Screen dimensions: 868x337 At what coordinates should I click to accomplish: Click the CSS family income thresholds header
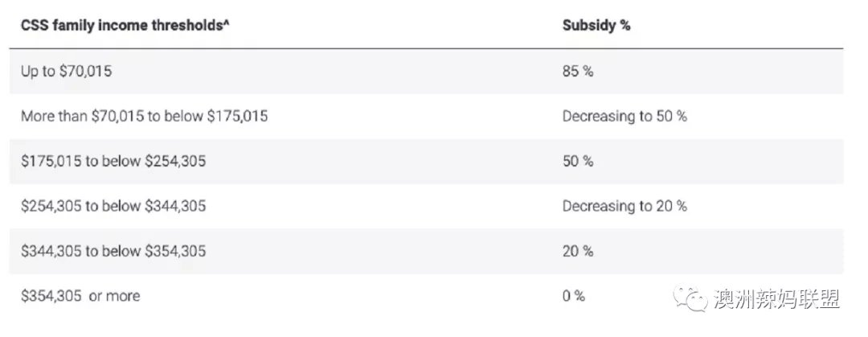[125, 26]
